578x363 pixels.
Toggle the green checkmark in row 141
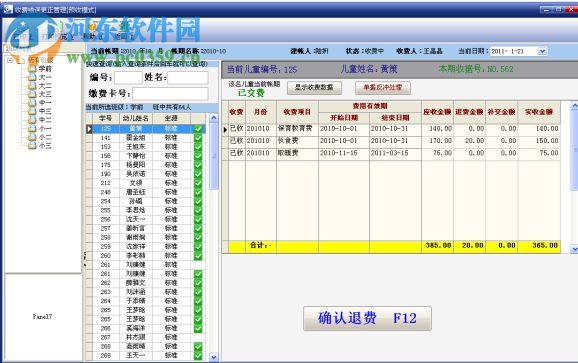coord(198,138)
